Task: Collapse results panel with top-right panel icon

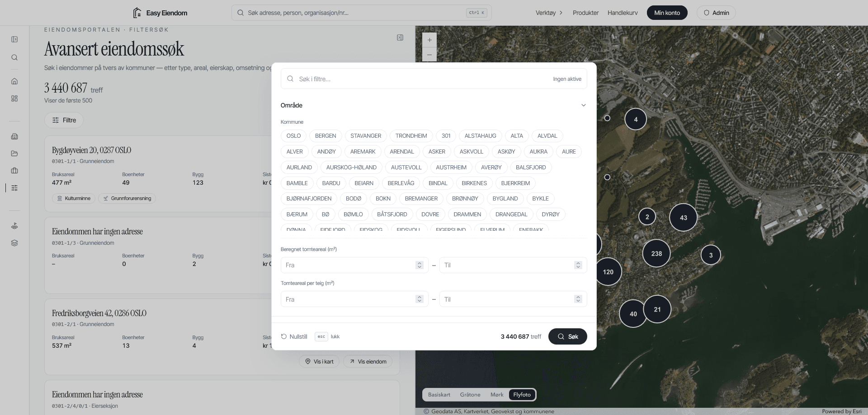Action: click(x=400, y=37)
